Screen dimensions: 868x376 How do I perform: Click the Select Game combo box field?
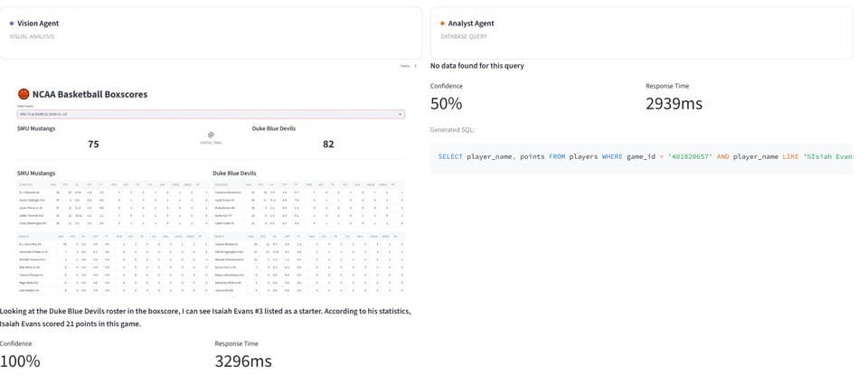(210, 115)
